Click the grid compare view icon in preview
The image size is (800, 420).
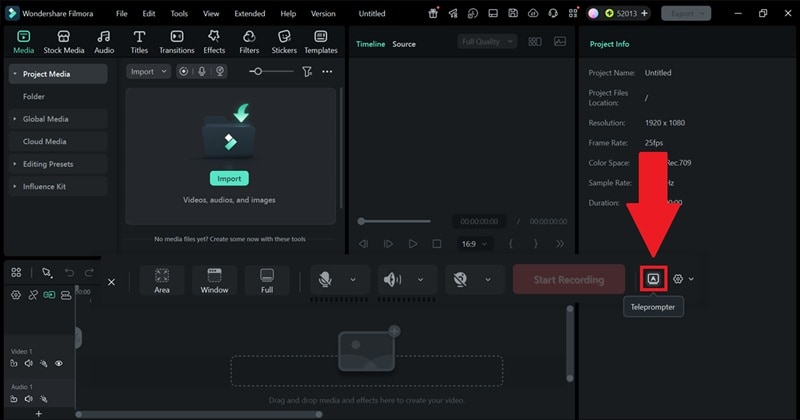click(x=535, y=41)
